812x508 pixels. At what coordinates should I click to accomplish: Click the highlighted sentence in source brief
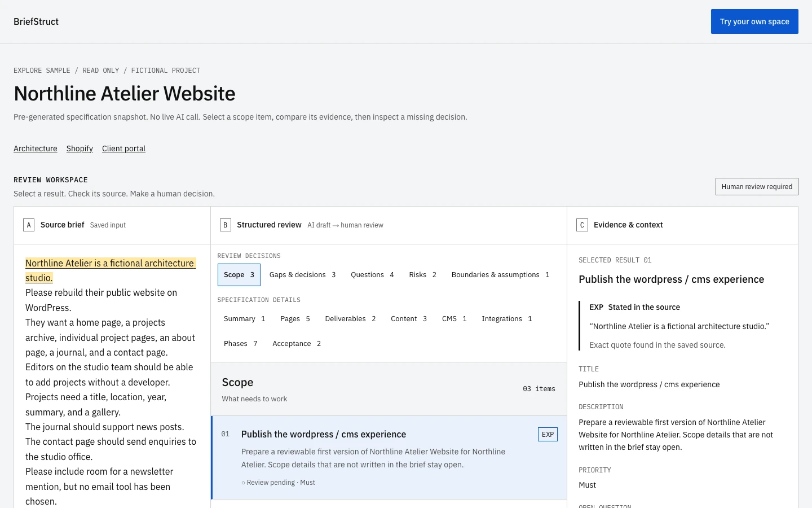pyautogui.click(x=110, y=270)
